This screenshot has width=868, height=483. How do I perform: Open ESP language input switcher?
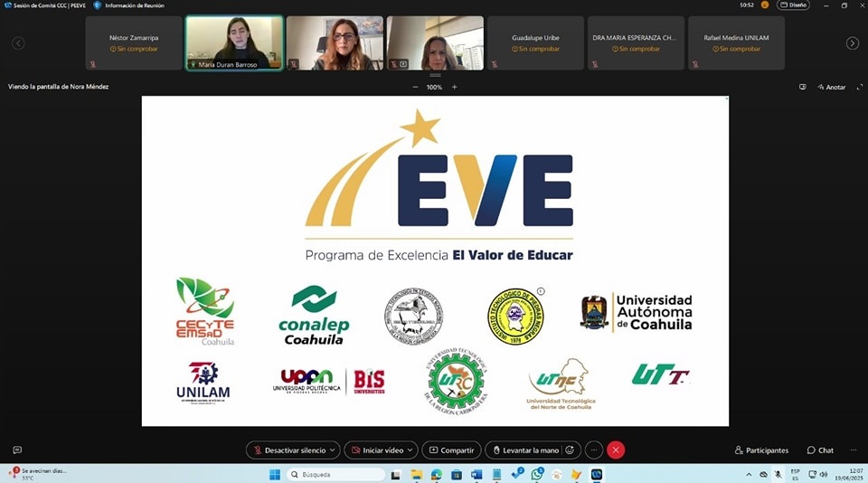(x=796, y=475)
